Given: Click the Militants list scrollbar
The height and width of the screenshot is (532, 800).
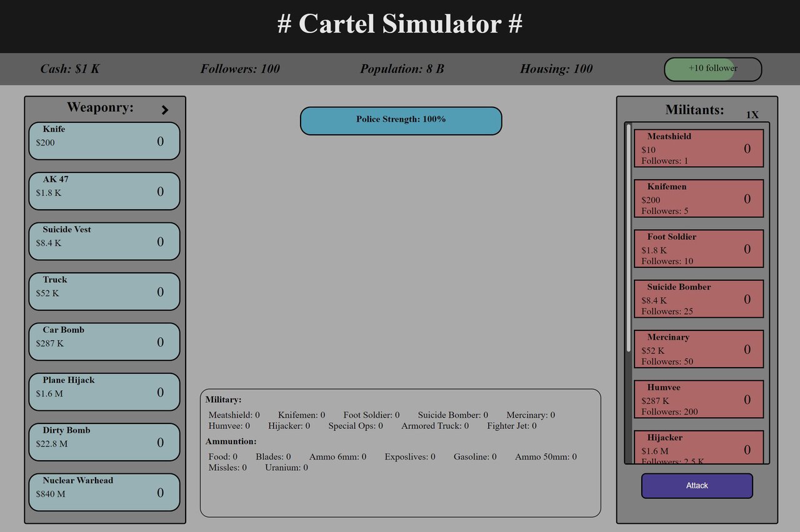Looking at the screenshot, I should [x=629, y=237].
